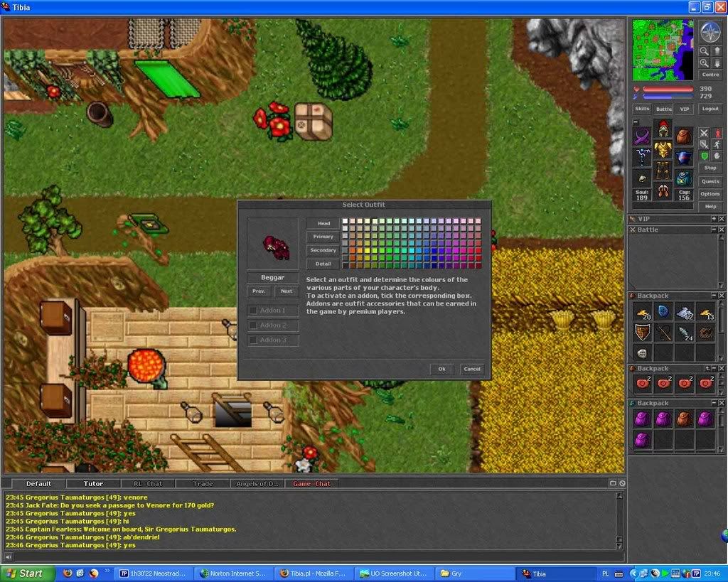Open the RL-Chat channel tab
The width and height of the screenshot is (728, 582).
click(148, 484)
